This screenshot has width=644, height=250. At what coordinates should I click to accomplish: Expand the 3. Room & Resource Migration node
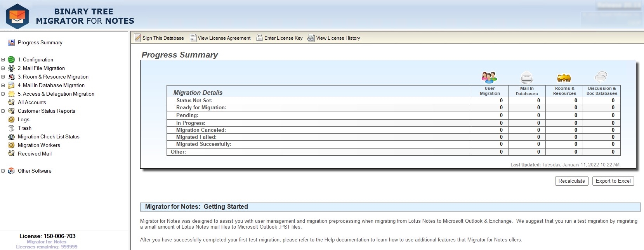coord(3,77)
